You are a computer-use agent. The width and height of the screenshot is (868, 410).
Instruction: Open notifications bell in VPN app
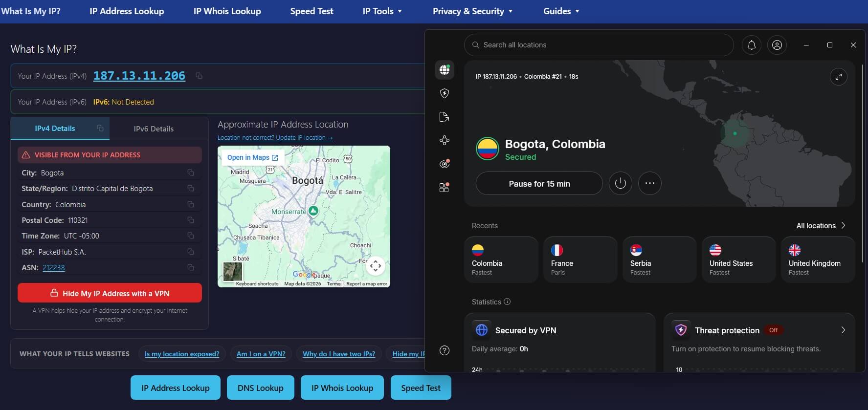click(x=752, y=45)
